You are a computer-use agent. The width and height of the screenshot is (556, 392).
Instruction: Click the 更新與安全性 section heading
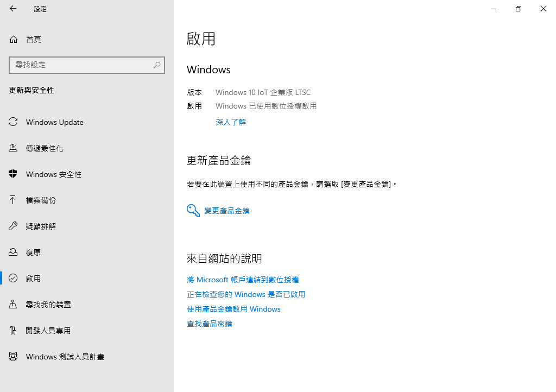click(31, 90)
